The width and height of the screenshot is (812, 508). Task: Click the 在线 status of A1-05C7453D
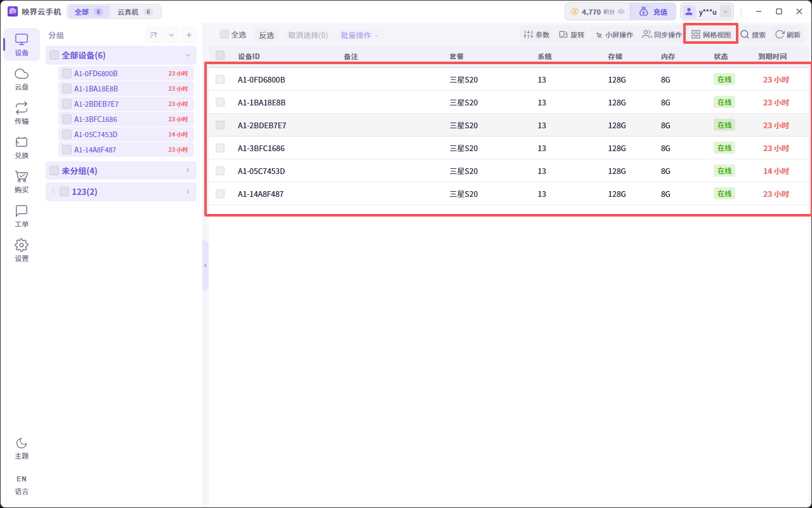[724, 171]
